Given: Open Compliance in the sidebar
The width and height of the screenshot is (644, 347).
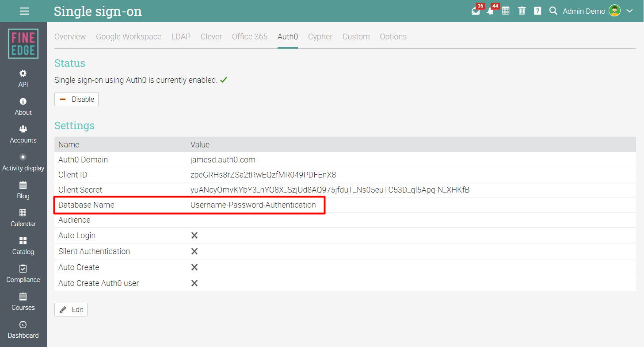Looking at the screenshot, I should pos(23,274).
